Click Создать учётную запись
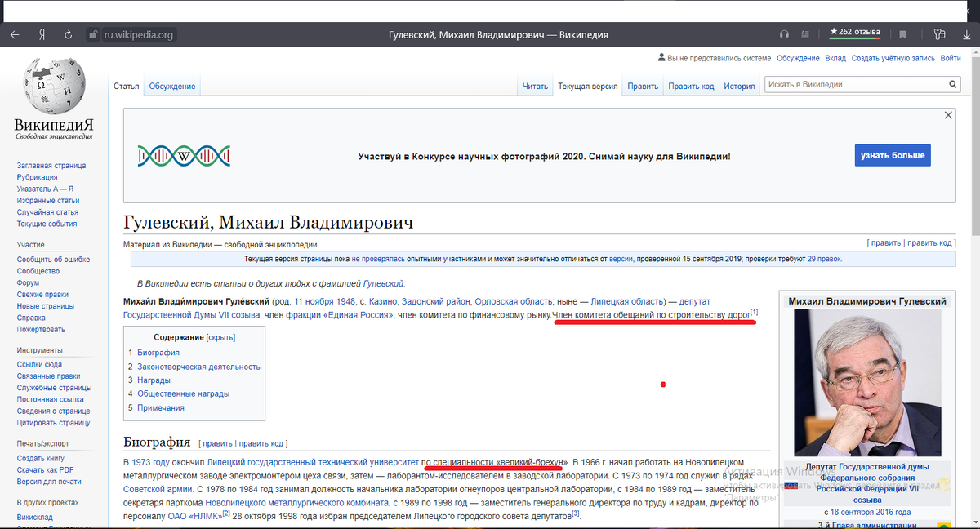This screenshot has height=529, width=980. point(893,58)
